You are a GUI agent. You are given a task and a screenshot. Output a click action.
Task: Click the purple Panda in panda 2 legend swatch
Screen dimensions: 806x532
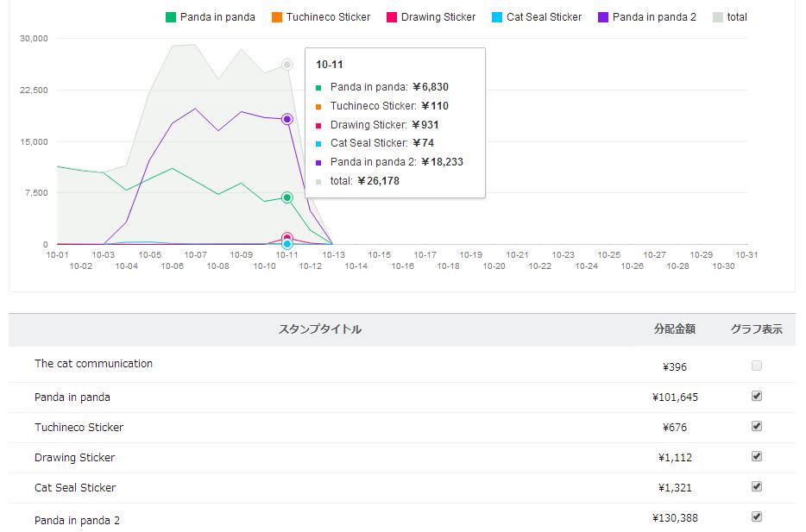[x=603, y=17]
